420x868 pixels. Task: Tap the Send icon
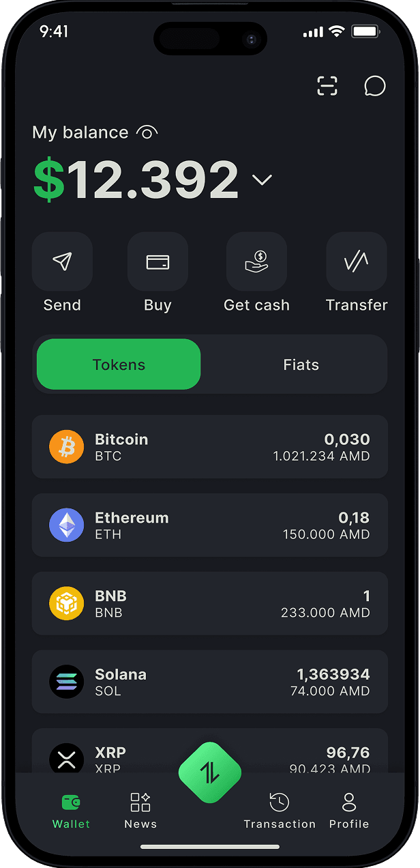62,261
